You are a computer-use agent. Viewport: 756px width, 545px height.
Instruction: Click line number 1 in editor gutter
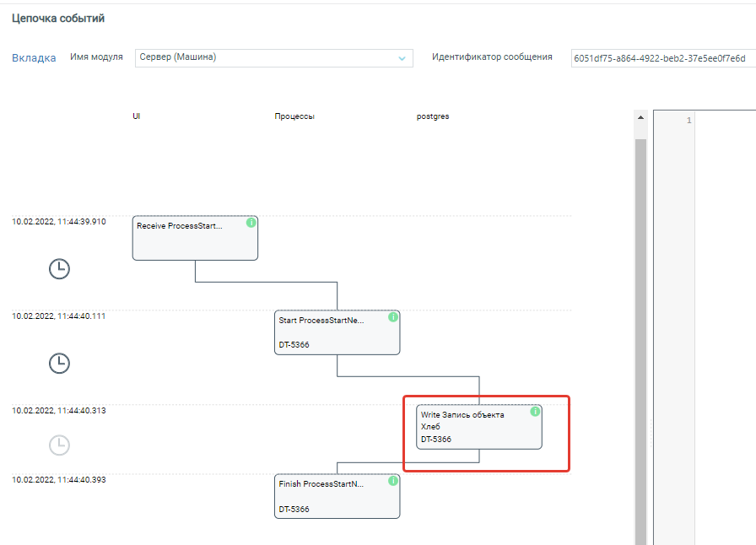[688, 121]
